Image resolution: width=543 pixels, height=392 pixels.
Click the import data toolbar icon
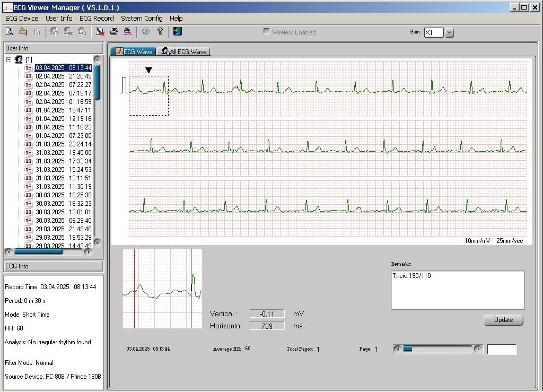[23, 32]
